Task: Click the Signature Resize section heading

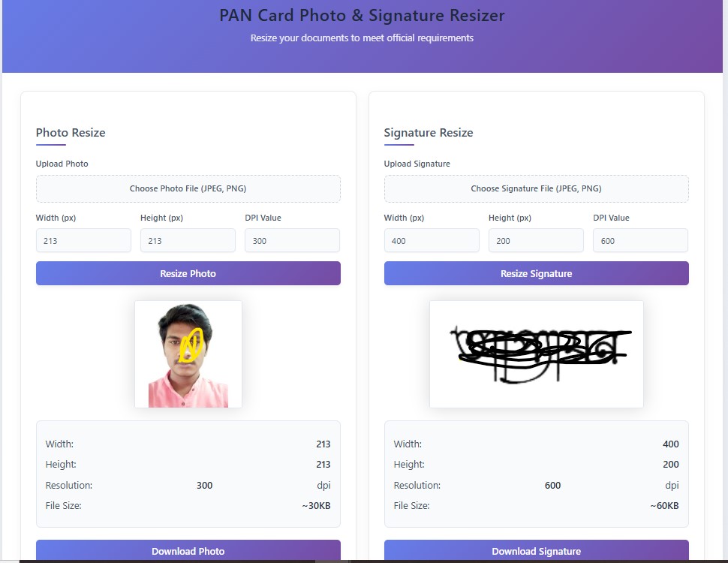Action: pyautogui.click(x=429, y=133)
